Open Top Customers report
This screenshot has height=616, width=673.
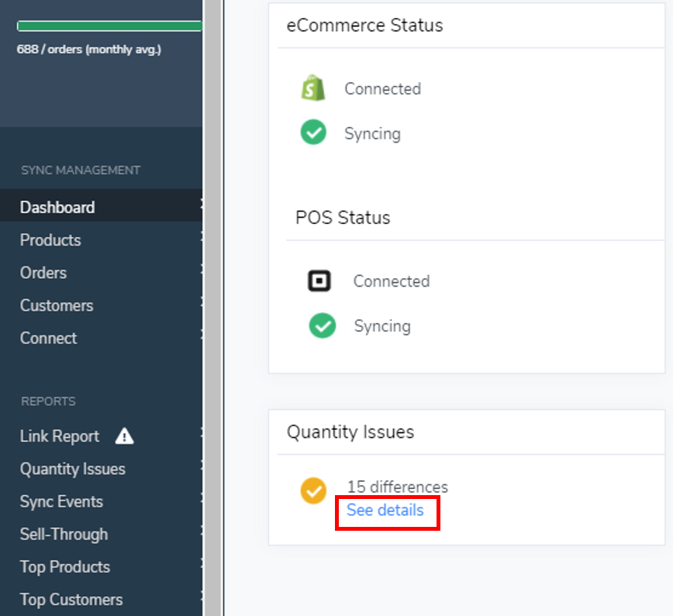71,599
